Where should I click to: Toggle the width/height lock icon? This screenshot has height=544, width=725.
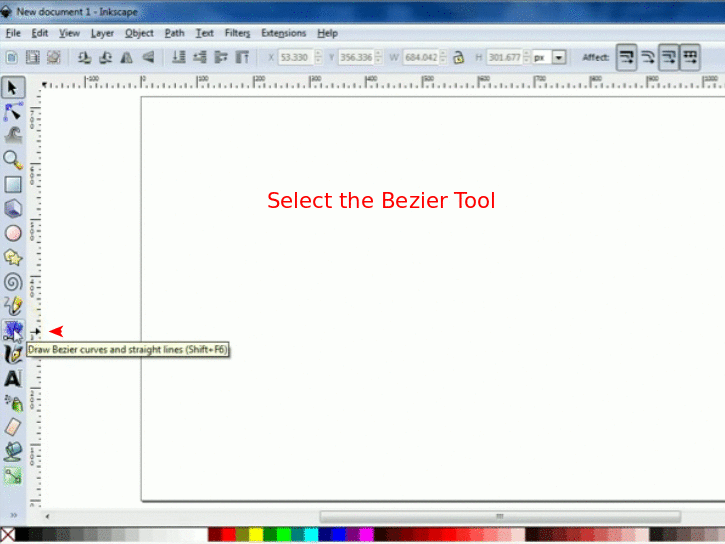(458, 57)
